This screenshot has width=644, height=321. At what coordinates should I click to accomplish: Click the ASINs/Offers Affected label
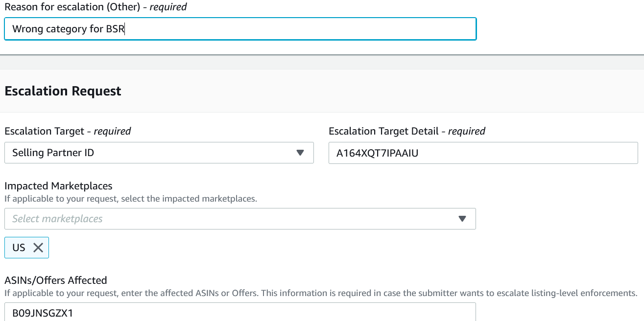[x=56, y=280]
